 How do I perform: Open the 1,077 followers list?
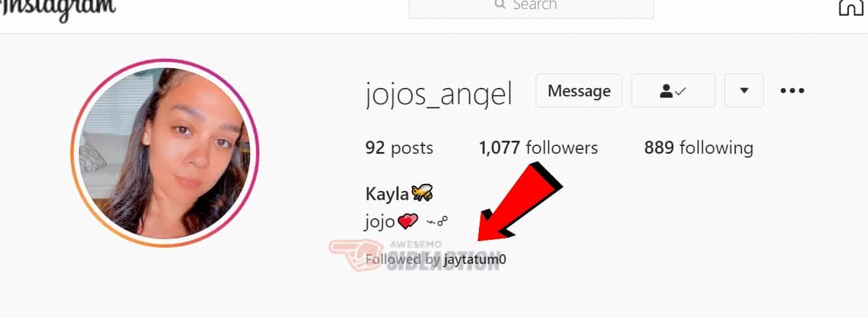(x=538, y=148)
